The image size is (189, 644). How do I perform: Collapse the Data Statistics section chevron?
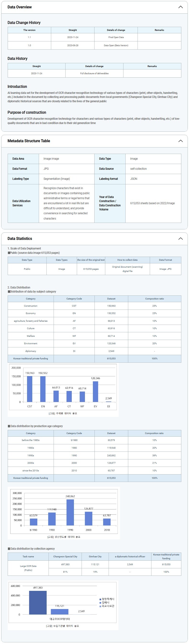pos(180,238)
